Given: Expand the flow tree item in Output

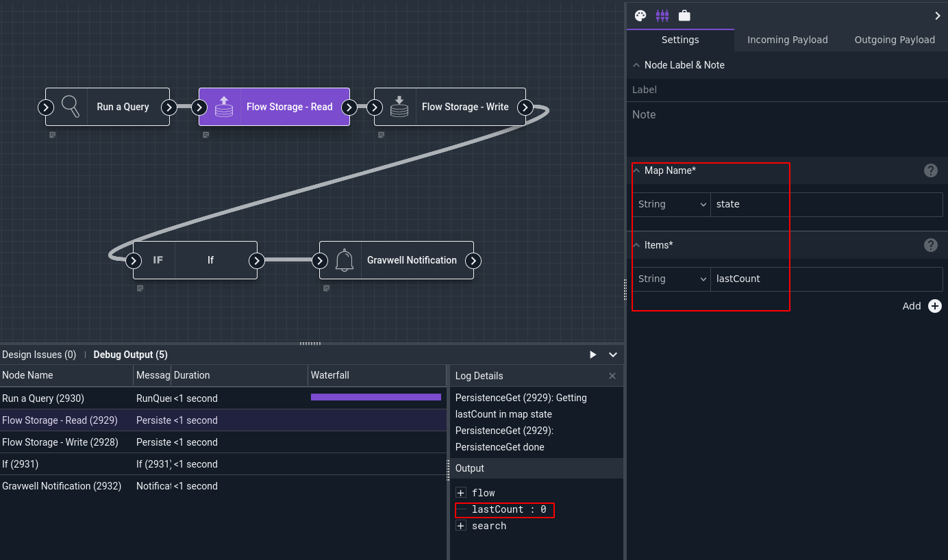Looking at the screenshot, I should (x=461, y=493).
